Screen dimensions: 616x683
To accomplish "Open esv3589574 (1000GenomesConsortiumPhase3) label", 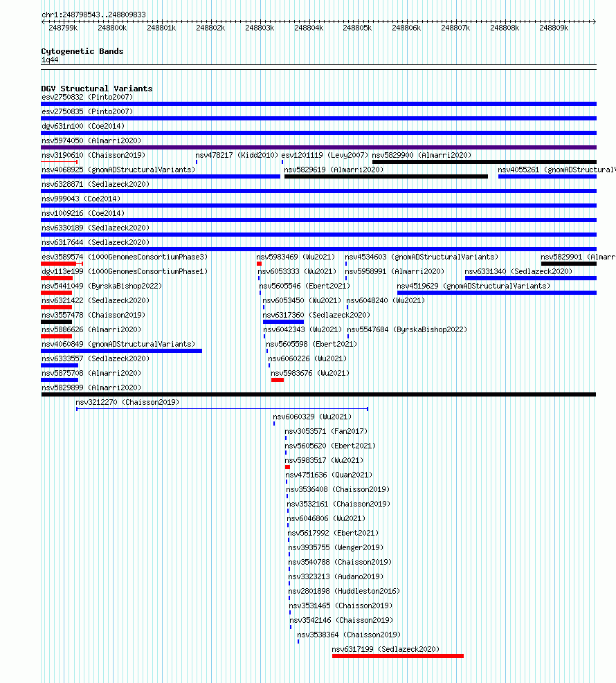I will pyautogui.click(x=125, y=257).
